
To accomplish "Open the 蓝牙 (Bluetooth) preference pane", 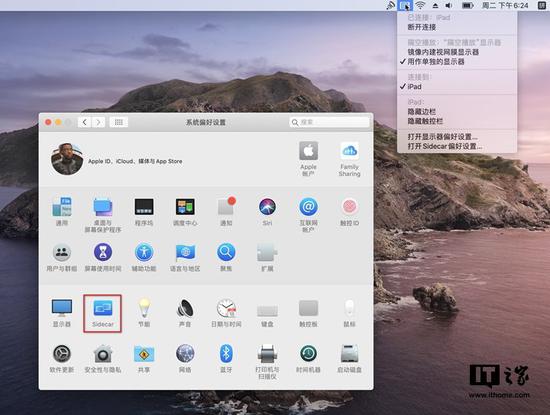I will (226, 359).
